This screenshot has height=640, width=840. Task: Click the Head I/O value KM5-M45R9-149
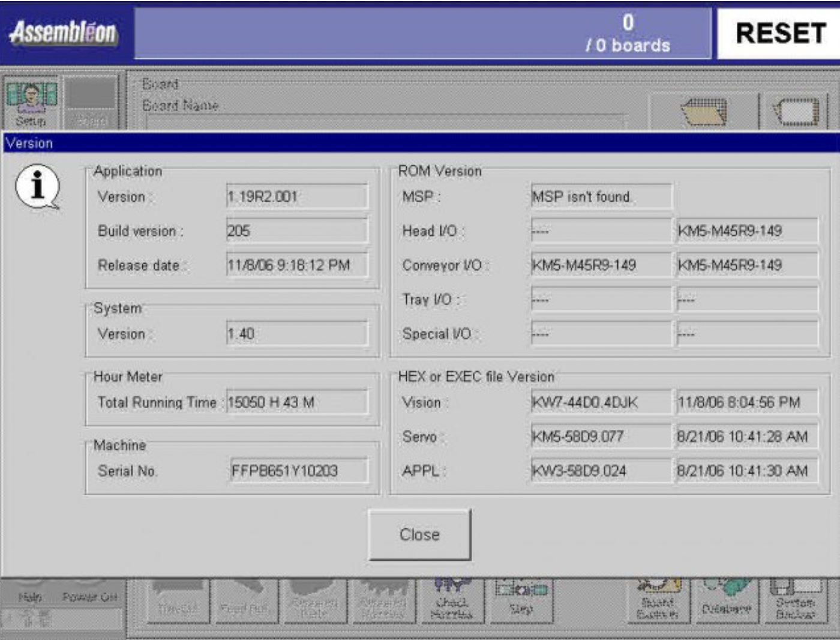[747, 231]
